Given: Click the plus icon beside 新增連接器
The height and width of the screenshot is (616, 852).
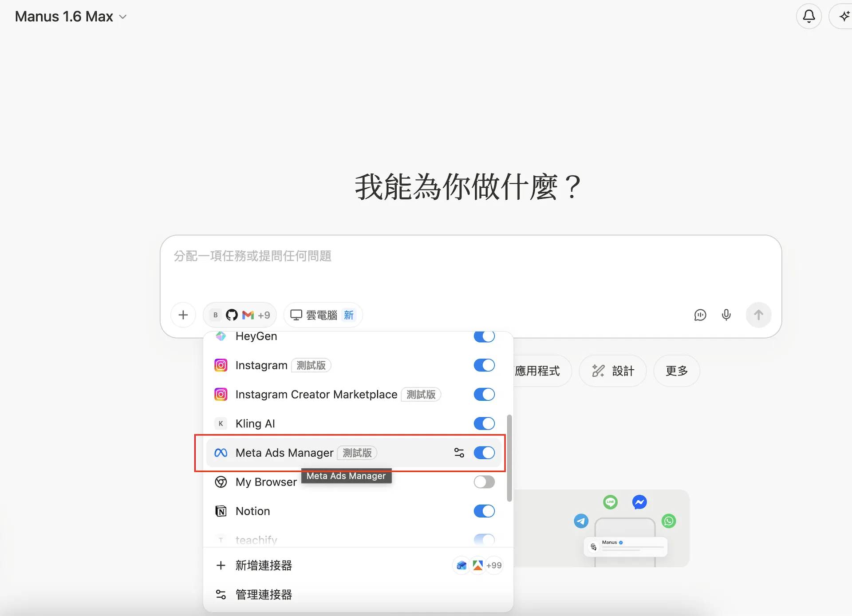Looking at the screenshot, I should coord(221,565).
